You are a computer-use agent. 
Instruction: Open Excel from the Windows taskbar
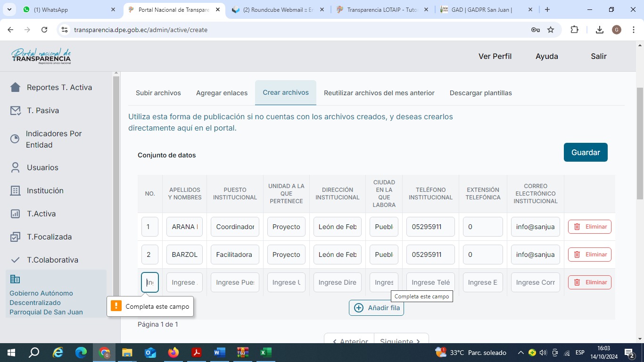click(x=265, y=353)
